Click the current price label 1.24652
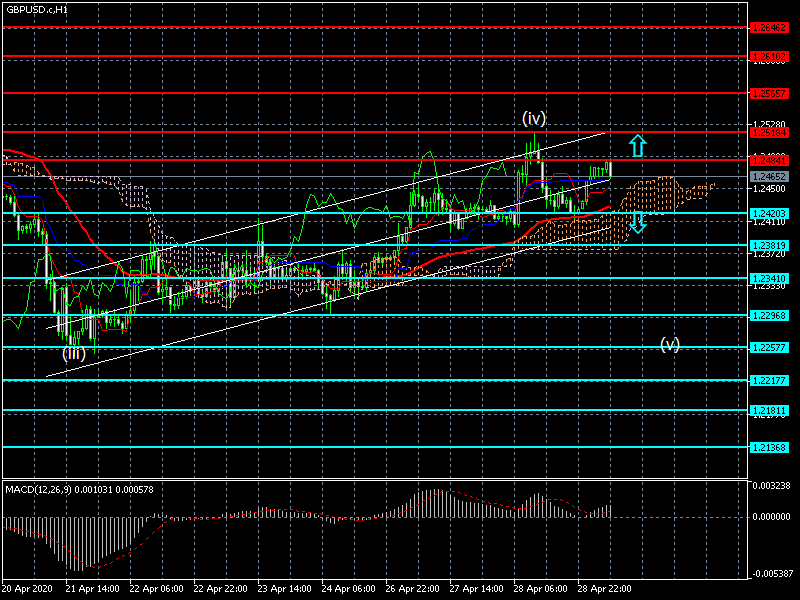Screen dimensions: 800x600 [x=769, y=177]
